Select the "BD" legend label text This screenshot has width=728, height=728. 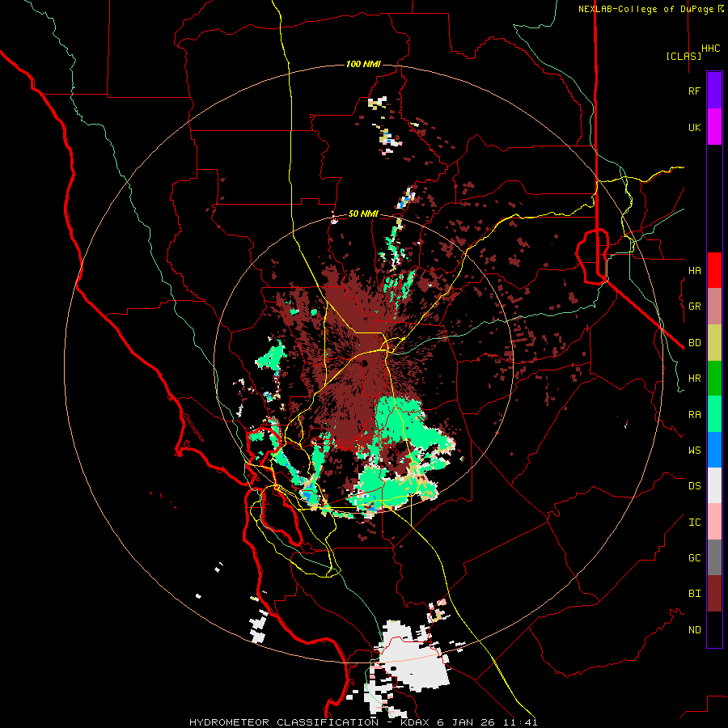pos(694,343)
